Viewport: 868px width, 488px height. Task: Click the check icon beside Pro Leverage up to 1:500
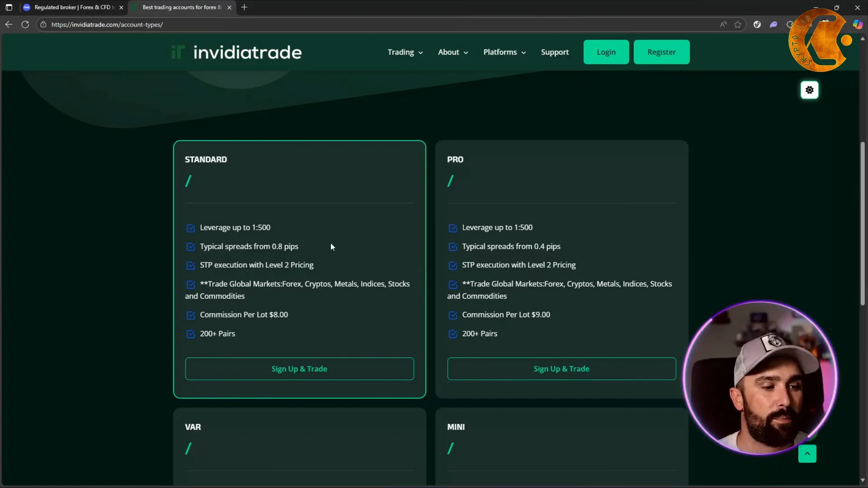(x=453, y=228)
